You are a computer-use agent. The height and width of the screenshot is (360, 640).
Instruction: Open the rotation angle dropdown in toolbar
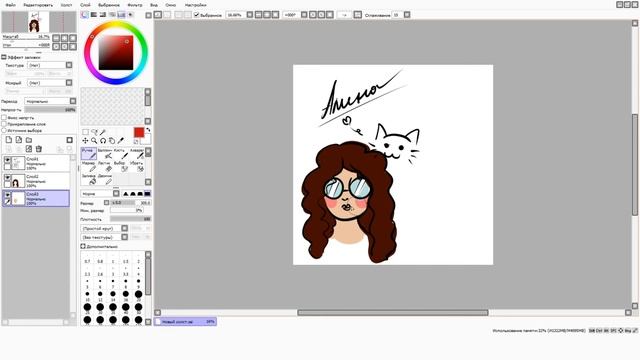pos(304,15)
